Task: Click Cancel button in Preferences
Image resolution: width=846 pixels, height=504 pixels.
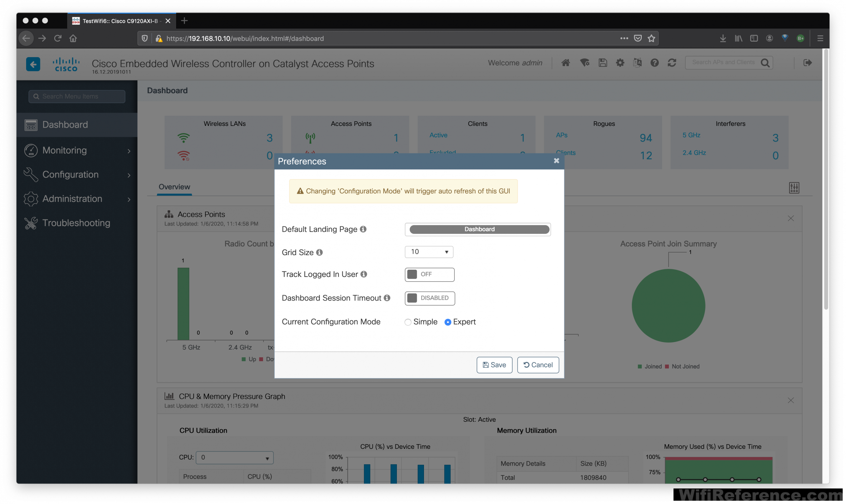Action: tap(538, 365)
